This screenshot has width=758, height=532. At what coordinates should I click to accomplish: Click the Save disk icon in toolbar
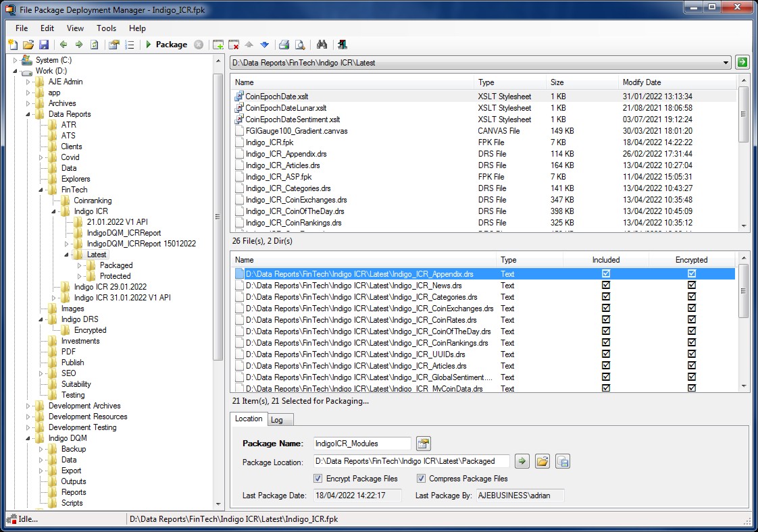click(x=44, y=45)
